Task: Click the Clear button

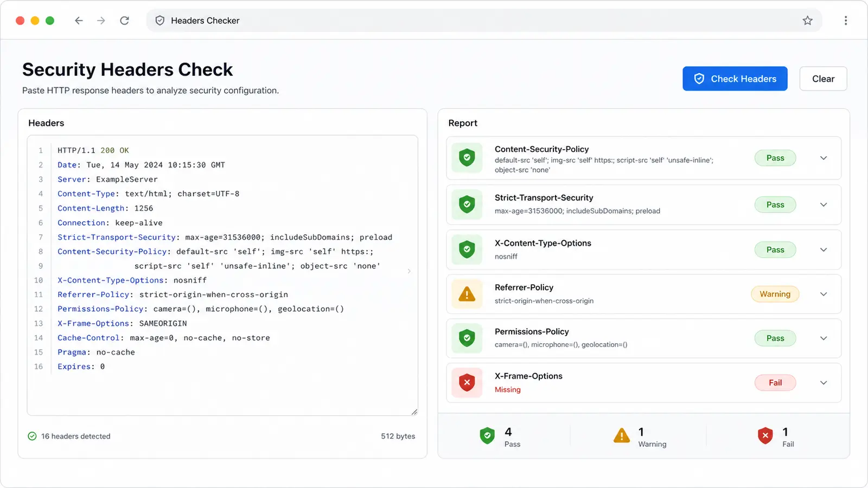Action: (x=823, y=79)
